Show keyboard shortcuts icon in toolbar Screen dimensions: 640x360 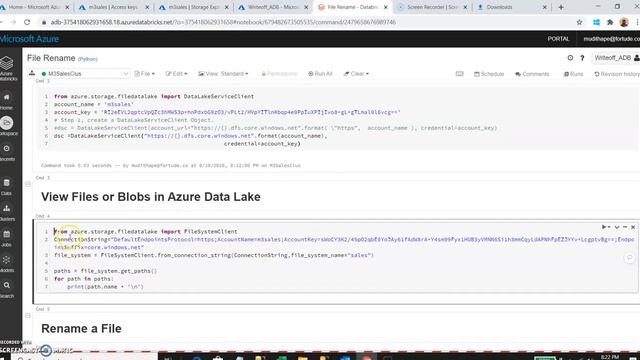[460, 74]
